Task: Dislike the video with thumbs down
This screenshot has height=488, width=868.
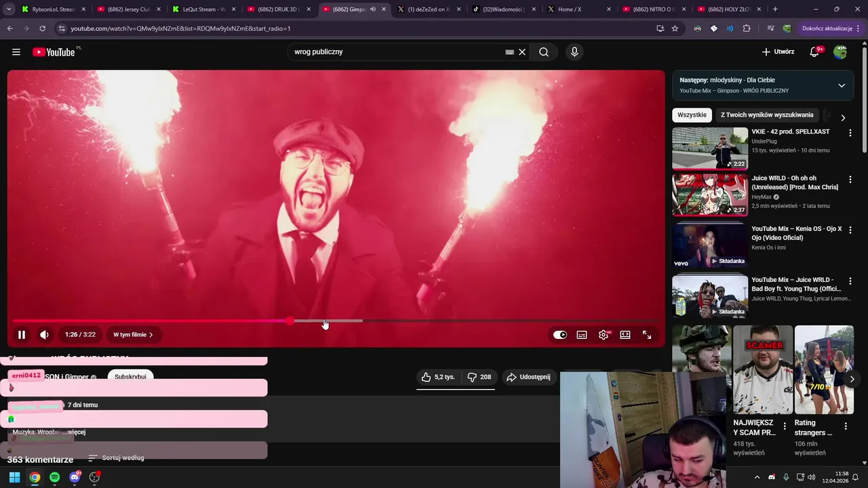Action: coord(479,377)
